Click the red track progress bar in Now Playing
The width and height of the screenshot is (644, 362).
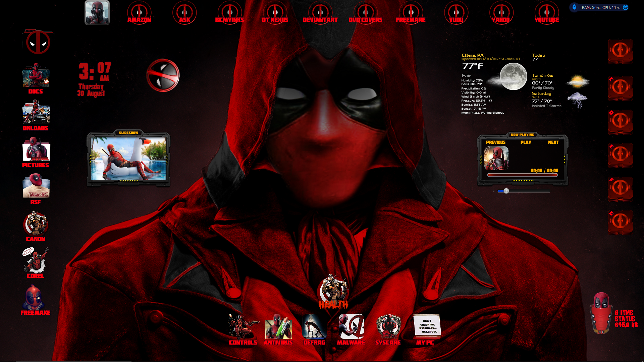pos(523,175)
